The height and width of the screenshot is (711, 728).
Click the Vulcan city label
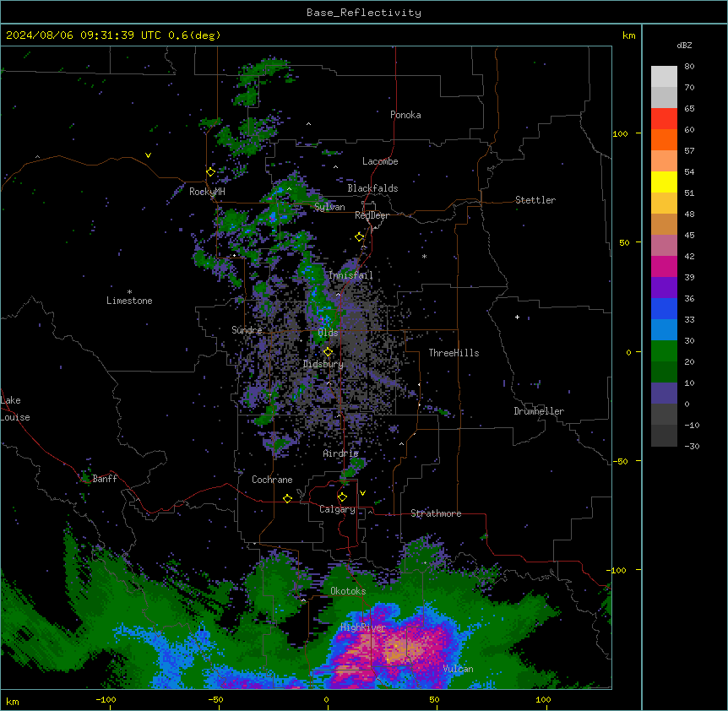pyautogui.click(x=458, y=669)
